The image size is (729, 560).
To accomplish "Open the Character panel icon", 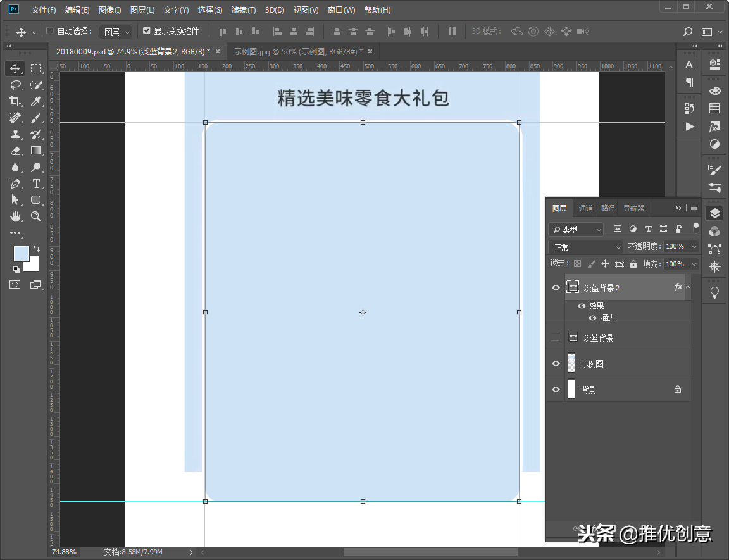I will (690, 65).
